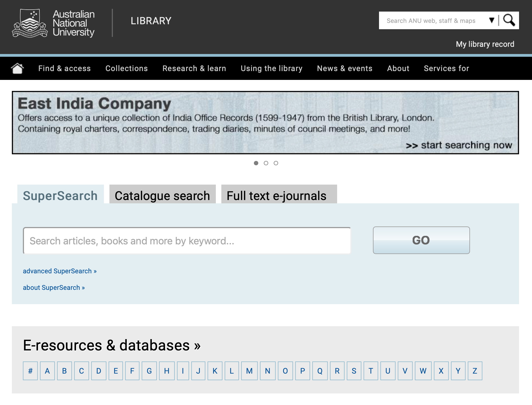Browse databases starting with L

(232, 371)
